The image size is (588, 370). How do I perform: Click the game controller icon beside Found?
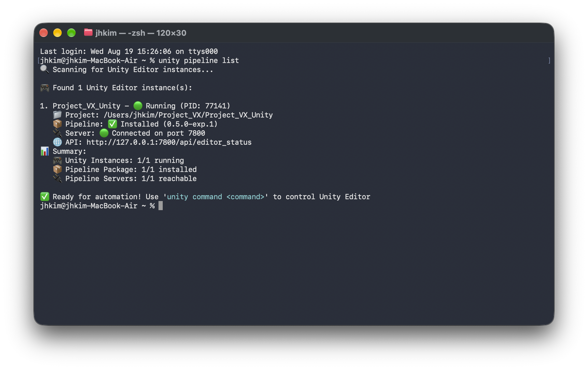point(44,88)
